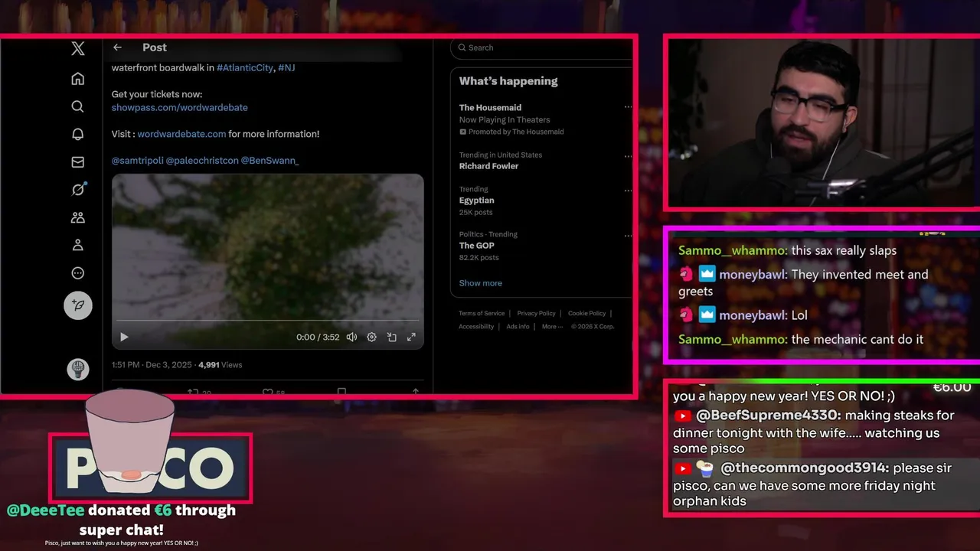Screen dimensions: 980x551
Task: Click the @DeeeTee donation alert text
Action: pos(122,520)
